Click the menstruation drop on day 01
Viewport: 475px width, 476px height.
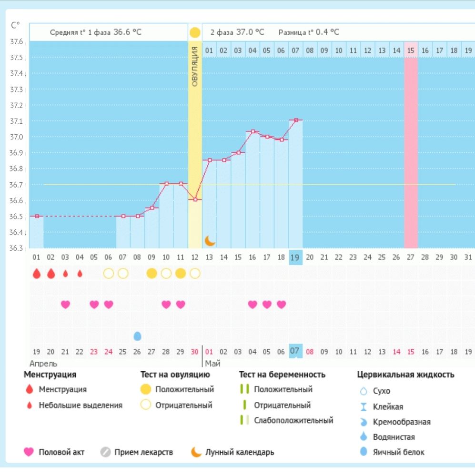tap(37, 274)
